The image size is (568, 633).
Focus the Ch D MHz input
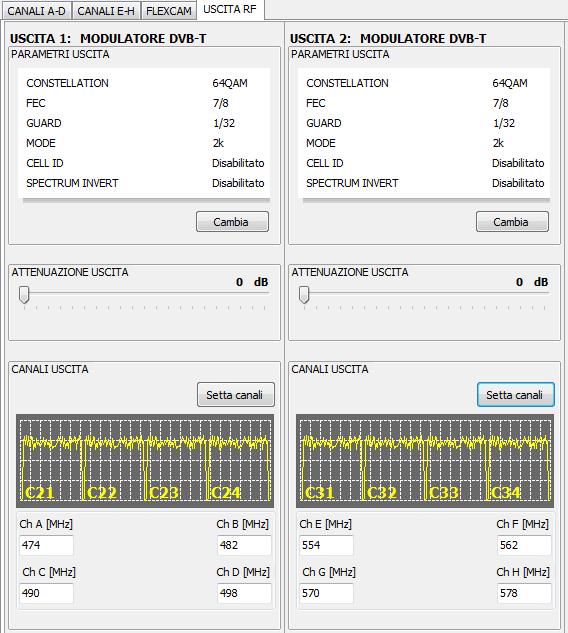(244, 593)
